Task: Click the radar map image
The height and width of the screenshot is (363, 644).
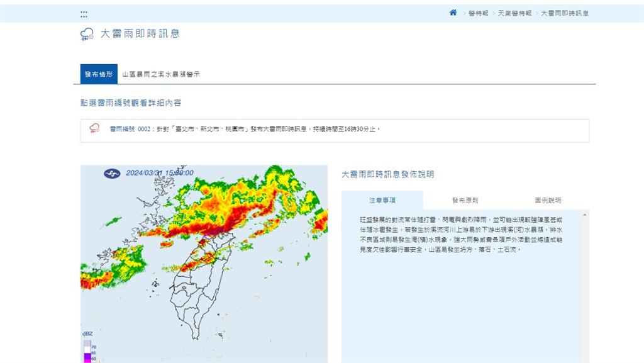Action: click(x=204, y=264)
